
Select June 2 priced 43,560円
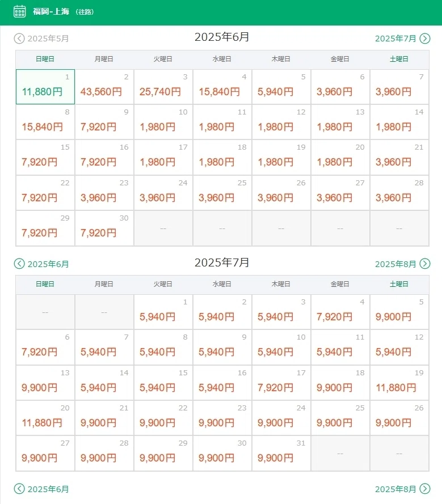pos(104,87)
